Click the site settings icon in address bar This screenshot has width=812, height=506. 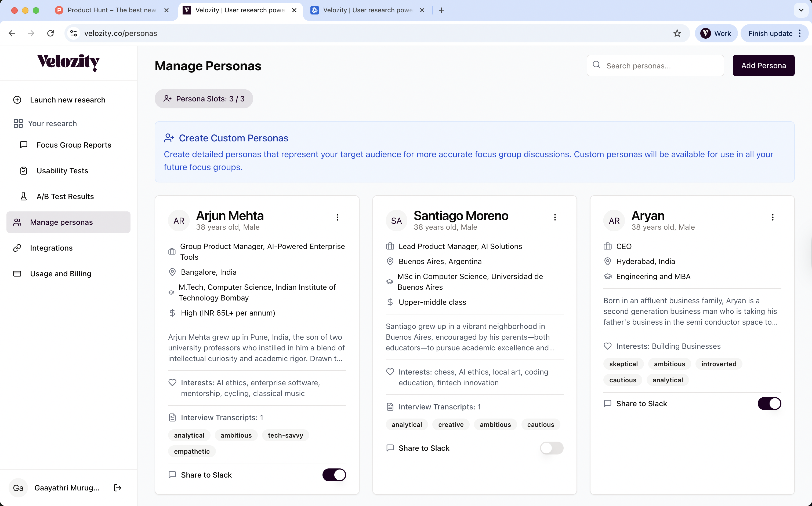74,33
